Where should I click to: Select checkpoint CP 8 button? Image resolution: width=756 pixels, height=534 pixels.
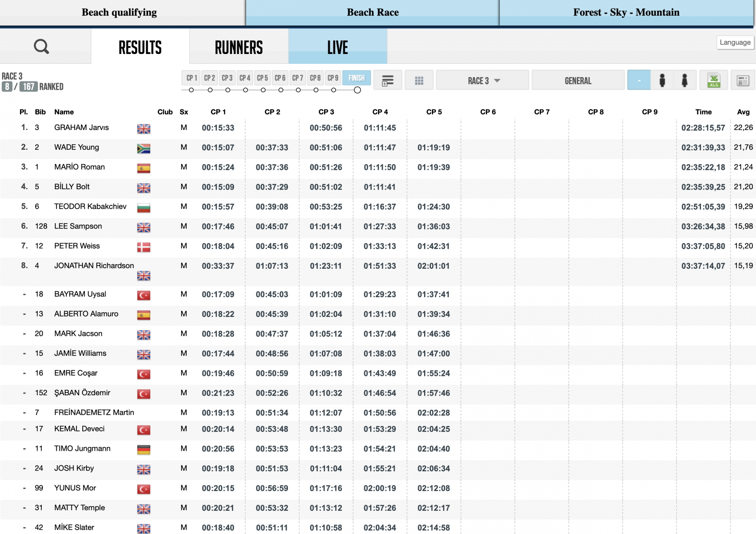coord(315,78)
